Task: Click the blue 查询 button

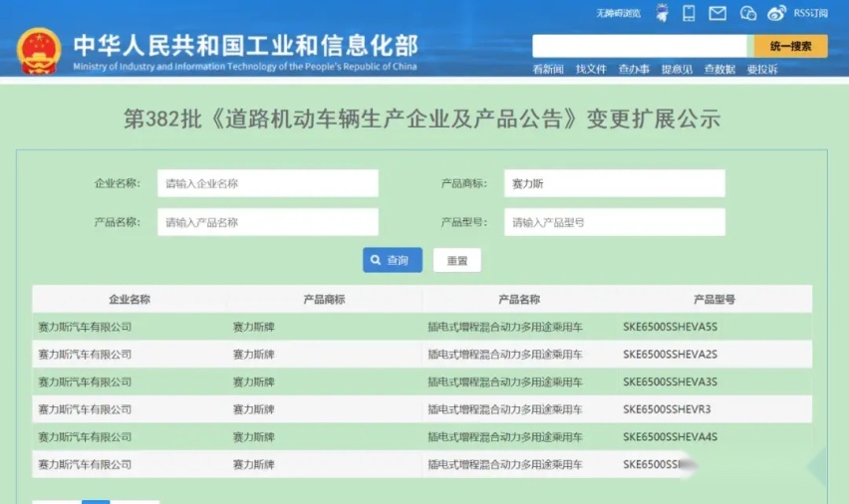Action: (x=393, y=260)
